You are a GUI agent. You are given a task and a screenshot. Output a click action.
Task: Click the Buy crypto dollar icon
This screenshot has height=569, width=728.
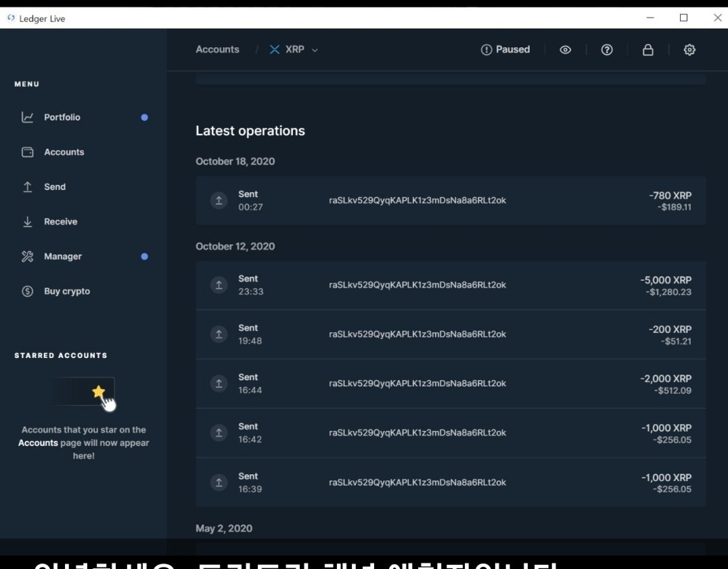point(27,292)
